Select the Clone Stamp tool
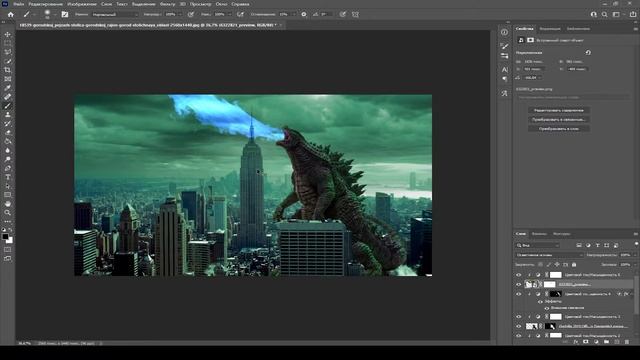Screen dimensions: 640x360 point(7,115)
